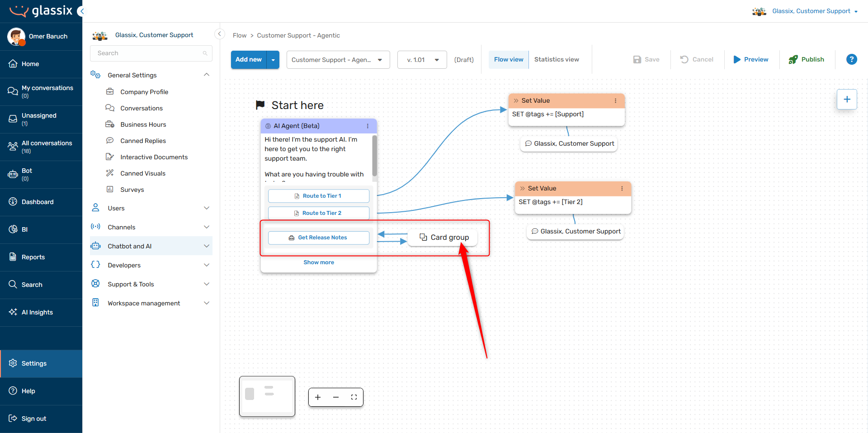Expand the Users section
Screen dimensions: 868x433
pos(151,208)
